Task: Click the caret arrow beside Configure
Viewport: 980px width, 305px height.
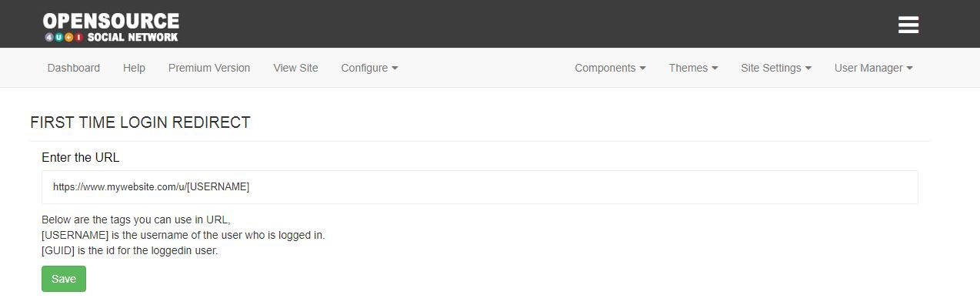Action: [395, 68]
